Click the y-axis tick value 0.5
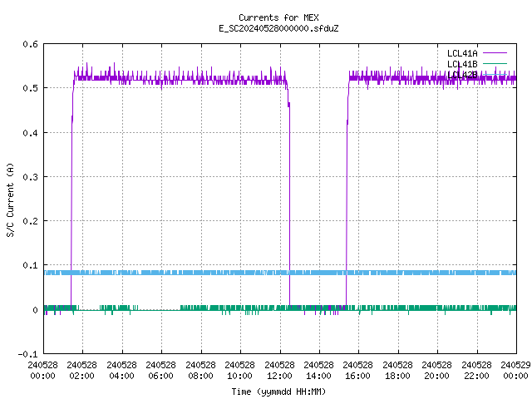This screenshot has height=399, width=532. click(30, 88)
